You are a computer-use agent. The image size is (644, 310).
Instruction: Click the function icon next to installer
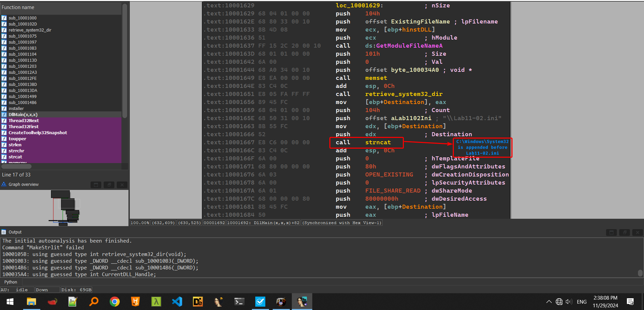[4, 109]
